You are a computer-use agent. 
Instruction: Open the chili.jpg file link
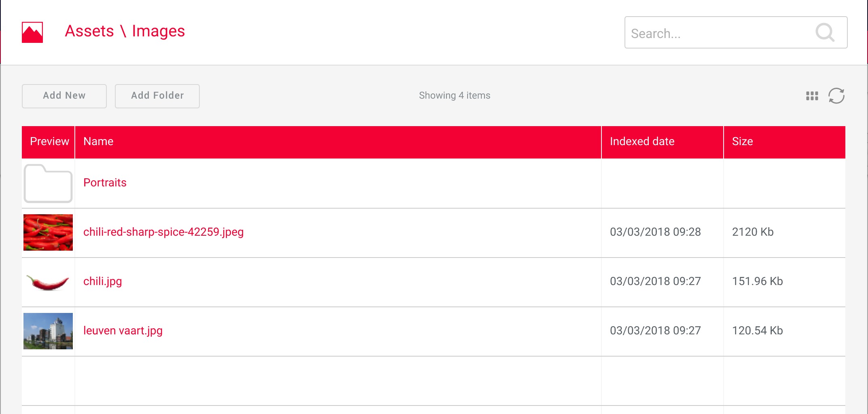tap(102, 281)
